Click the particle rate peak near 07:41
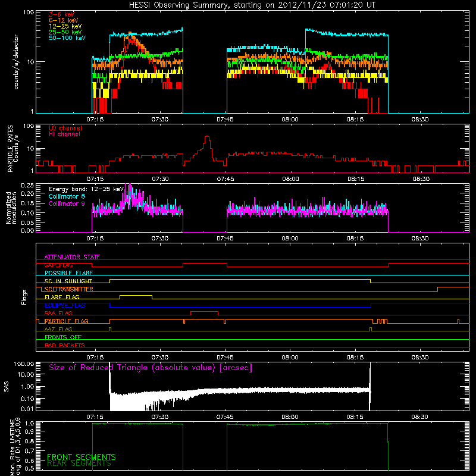 pos(207,137)
